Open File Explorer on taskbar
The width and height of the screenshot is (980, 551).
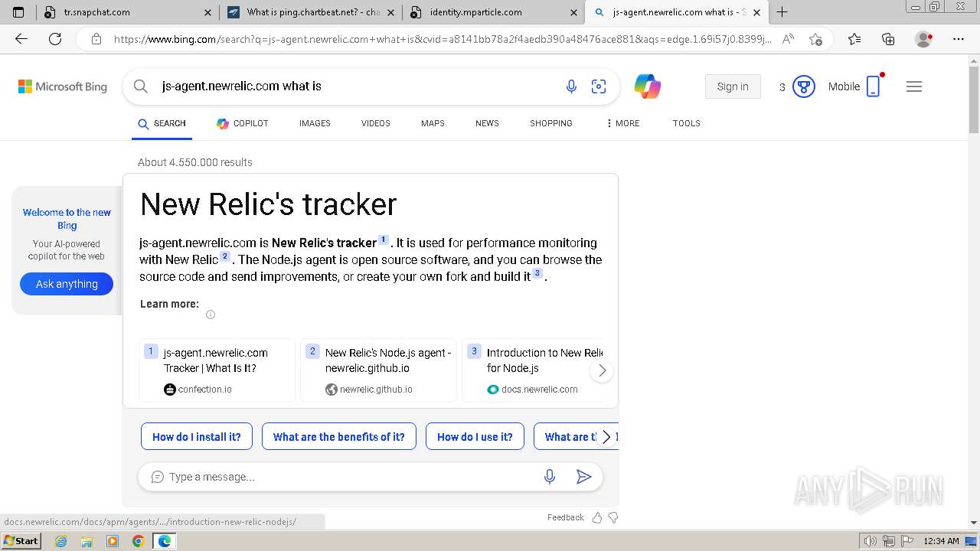(87, 541)
